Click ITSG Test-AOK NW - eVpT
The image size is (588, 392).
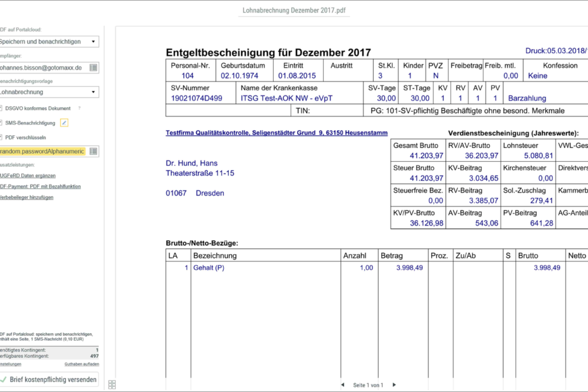(286, 98)
